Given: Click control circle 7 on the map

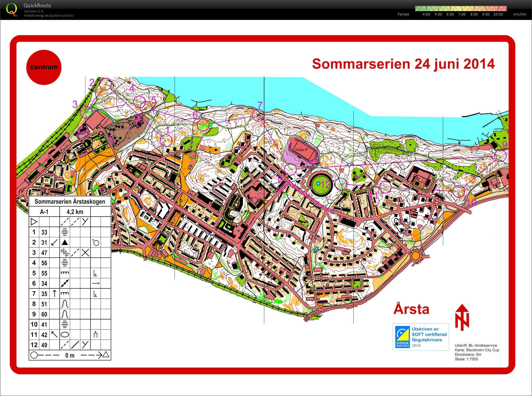Looking at the screenshot, I should [258, 115].
